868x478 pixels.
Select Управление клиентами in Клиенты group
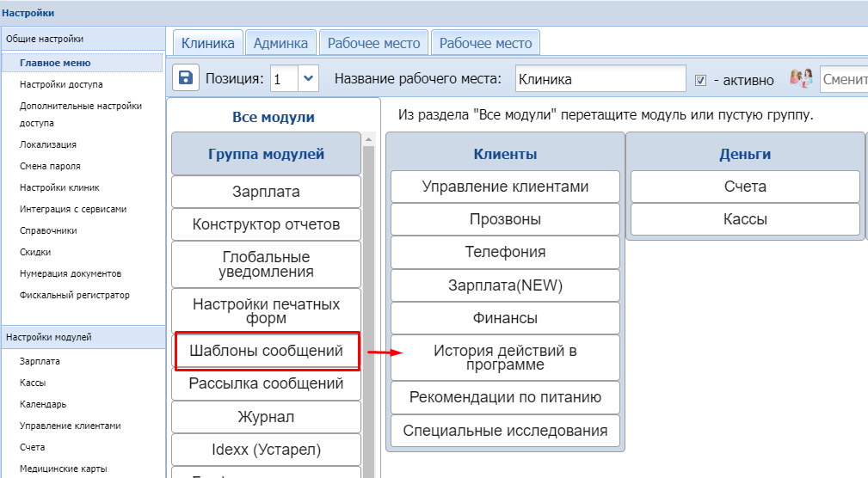click(x=505, y=187)
